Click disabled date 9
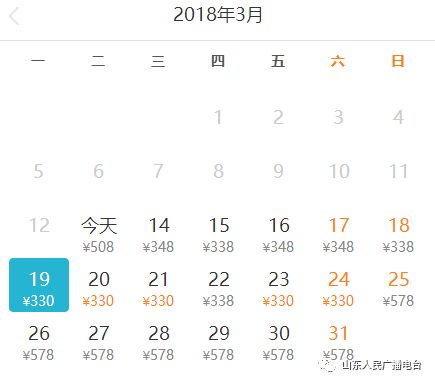Image resolution: width=435 pixels, height=384 pixels. click(278, 171)
